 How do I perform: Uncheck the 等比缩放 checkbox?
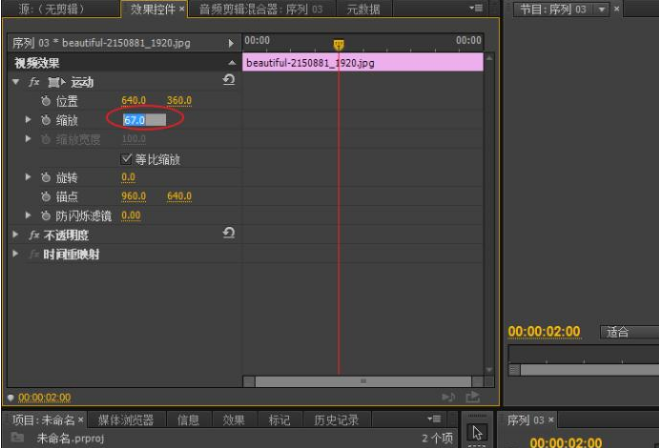[126, 159]
